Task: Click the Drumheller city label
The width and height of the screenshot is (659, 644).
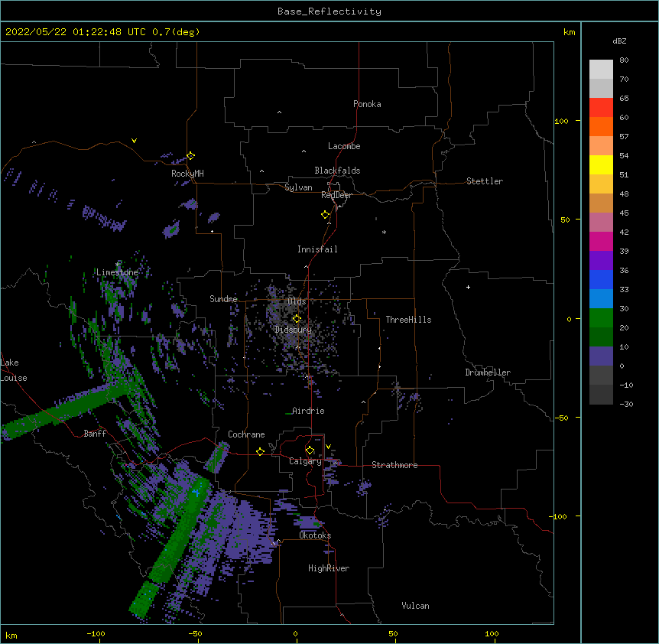Action: 488,372
